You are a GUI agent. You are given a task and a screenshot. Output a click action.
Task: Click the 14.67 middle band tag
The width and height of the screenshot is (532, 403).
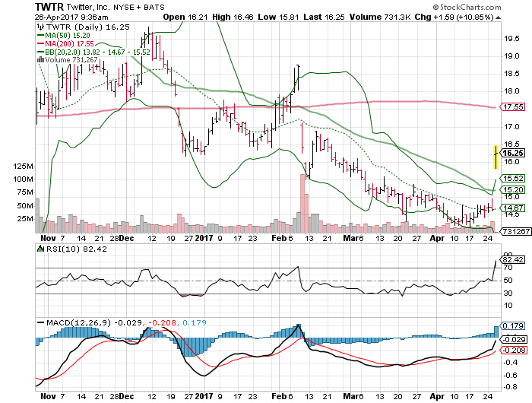[x=514, y=208]
